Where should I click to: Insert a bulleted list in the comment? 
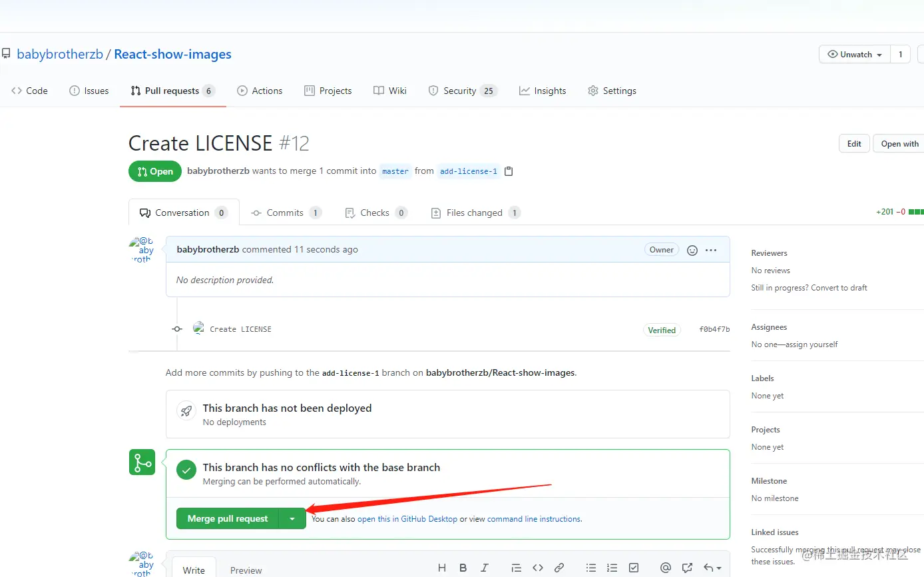(590, 568)
